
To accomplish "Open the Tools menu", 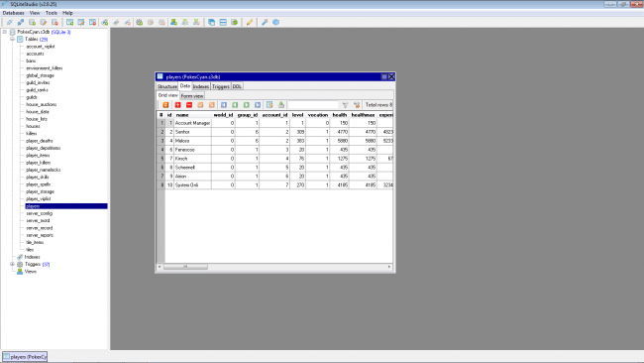I will click(x=52, y=13).
